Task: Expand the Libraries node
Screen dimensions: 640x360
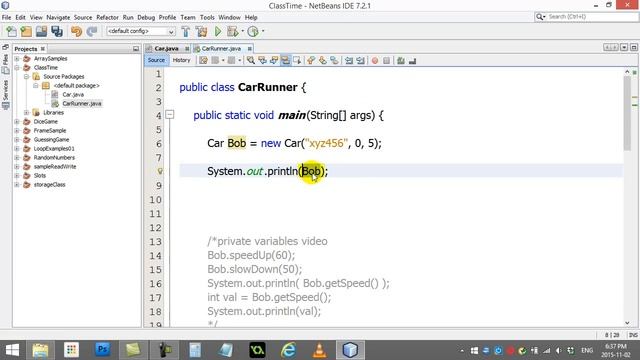Action: [27, 113]
